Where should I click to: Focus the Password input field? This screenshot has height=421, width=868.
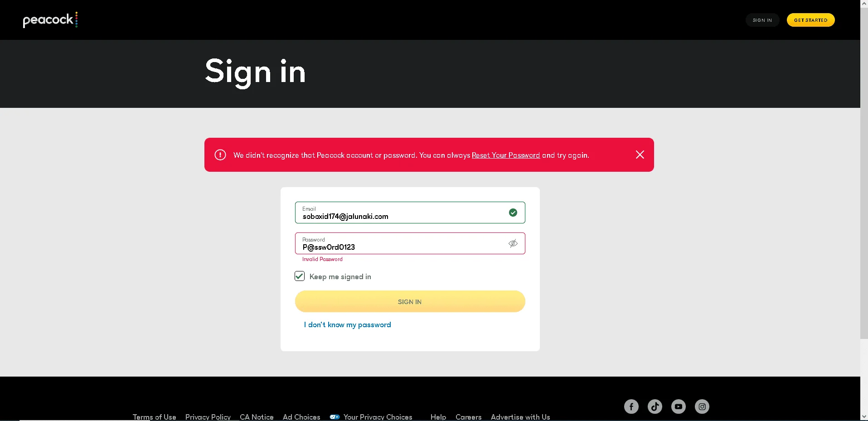click(x=410, y=243)
